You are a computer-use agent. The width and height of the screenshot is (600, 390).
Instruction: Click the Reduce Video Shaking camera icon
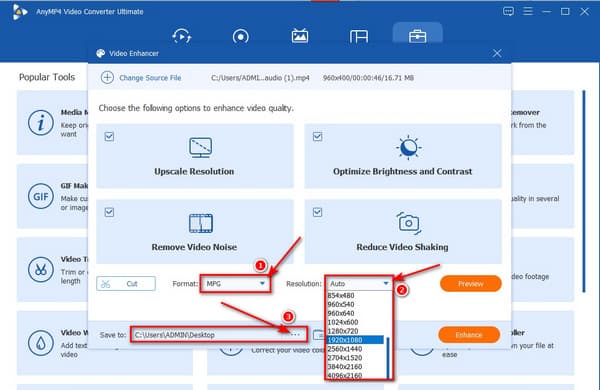409,223
